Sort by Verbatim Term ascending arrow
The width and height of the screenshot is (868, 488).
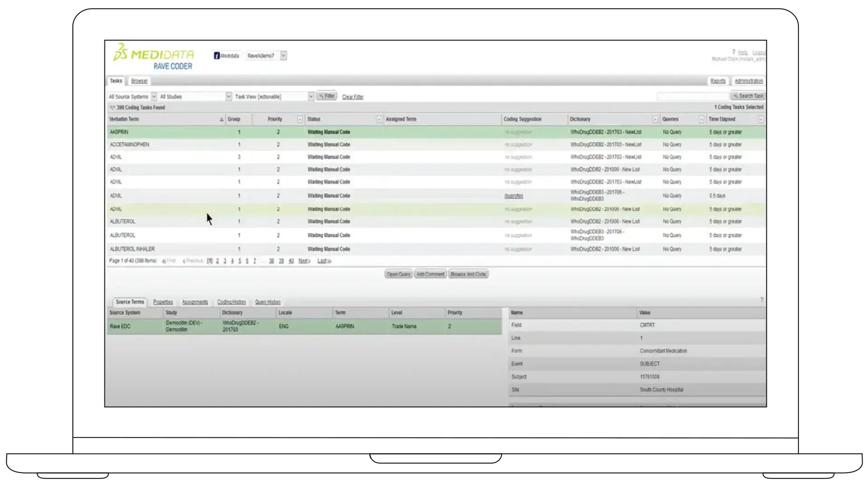click(222, 119)
